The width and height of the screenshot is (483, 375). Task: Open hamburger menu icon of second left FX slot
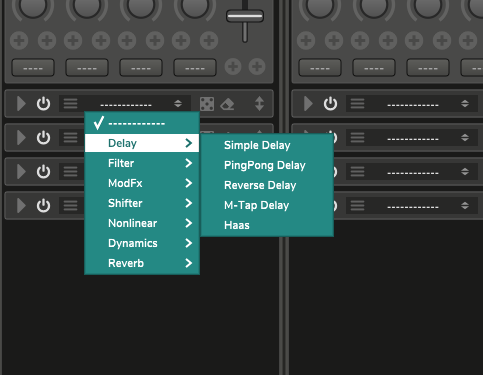pos(71,138)
